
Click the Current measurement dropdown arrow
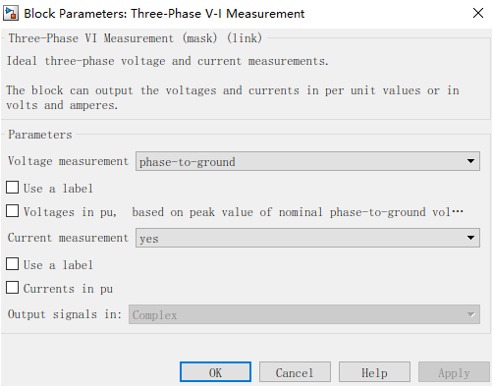click(x=470, y=238)
